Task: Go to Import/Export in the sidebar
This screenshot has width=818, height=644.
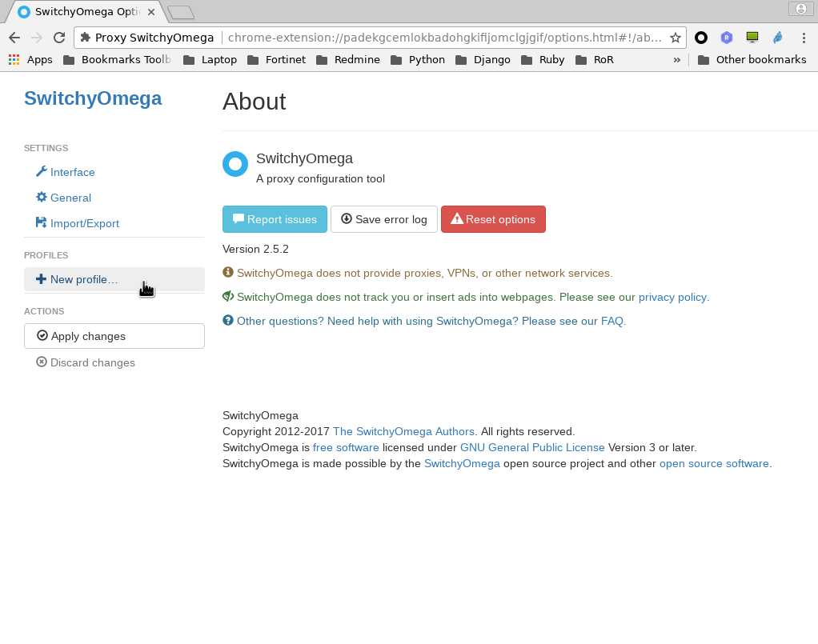Action: click(x=84, y=223)
